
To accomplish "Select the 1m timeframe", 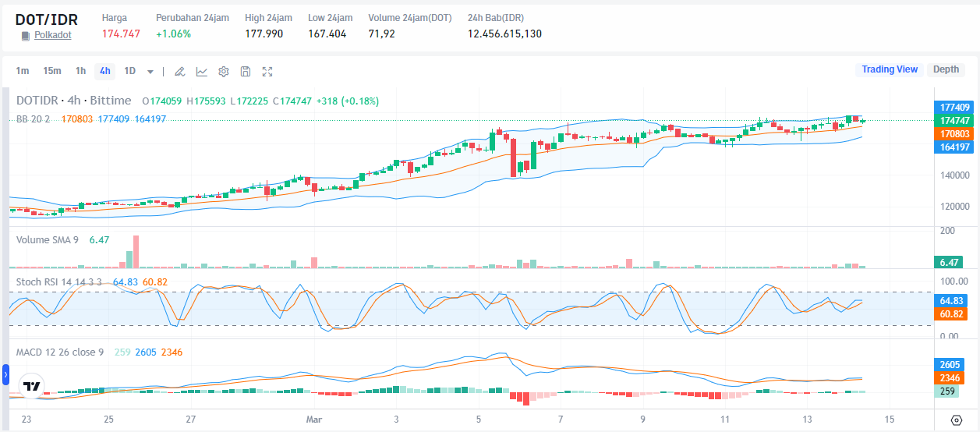I will 23,71.
